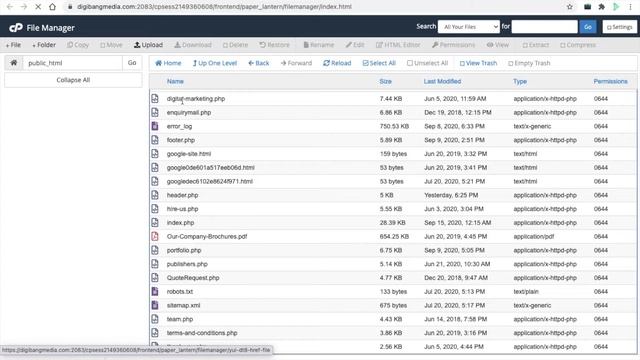
Task: Click the Back navigation link
Action: (259, 63)
